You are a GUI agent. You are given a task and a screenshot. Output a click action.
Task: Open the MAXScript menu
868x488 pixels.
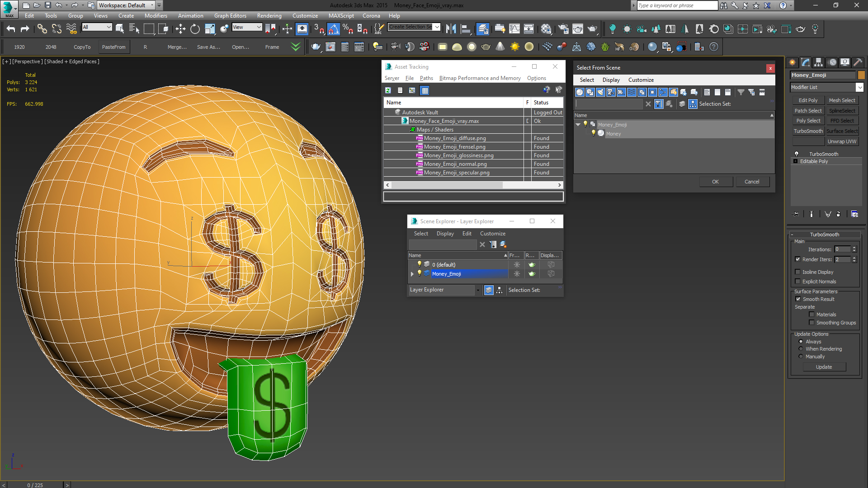tap(341, 16)
